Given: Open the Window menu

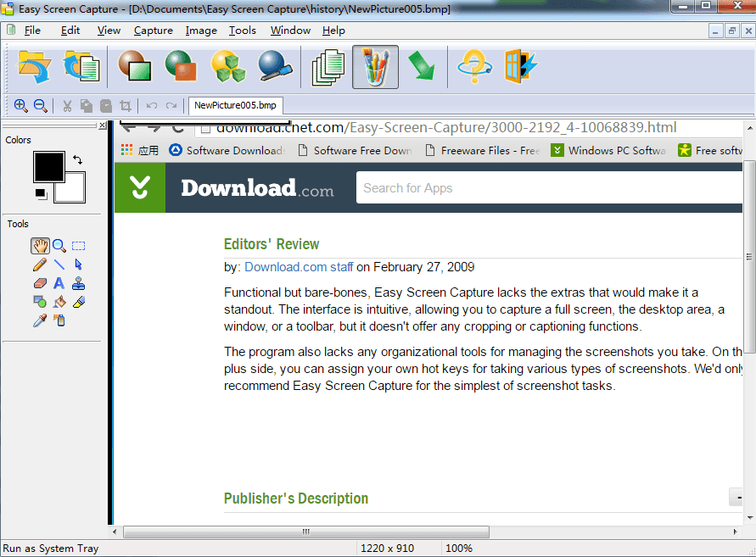Looking at the screenshot, I should [x=290, y=31].
